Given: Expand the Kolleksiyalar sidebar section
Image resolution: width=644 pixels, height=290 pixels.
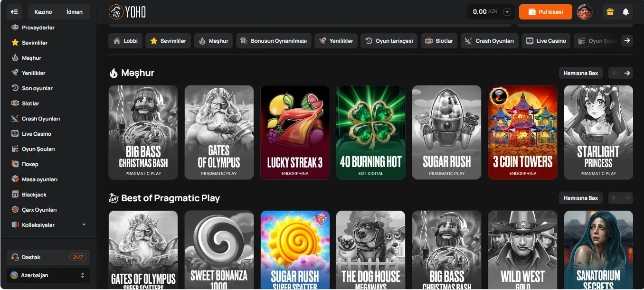Looking at the screenshot, I should [84, 225].
